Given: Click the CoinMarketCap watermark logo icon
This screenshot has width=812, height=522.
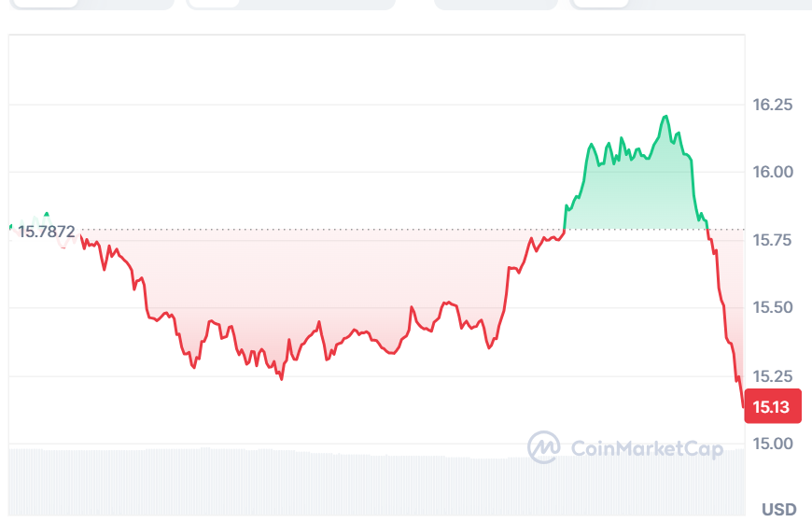Looking at the screenshot, I should click(x=543, y=447).
